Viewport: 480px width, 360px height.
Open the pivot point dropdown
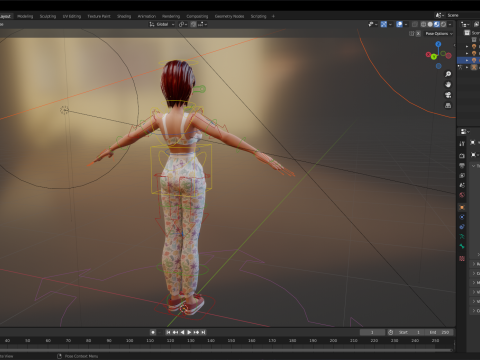tap(183, 24)
